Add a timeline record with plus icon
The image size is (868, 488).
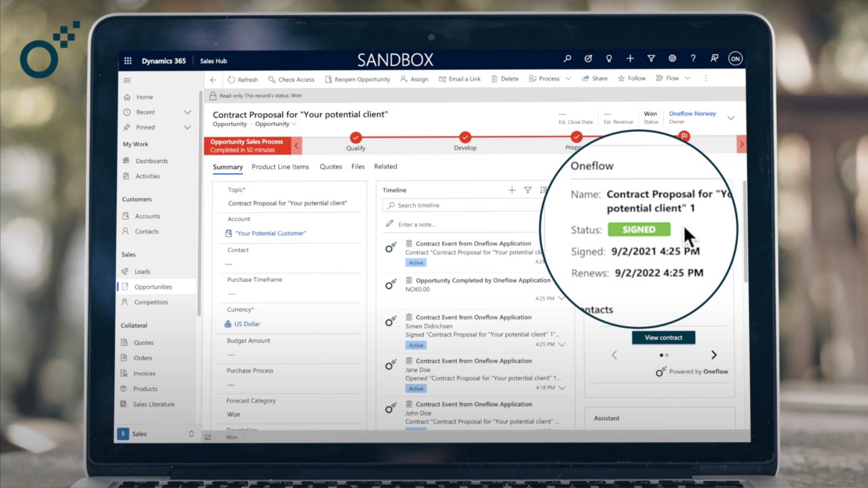click(x=512, y=190)
